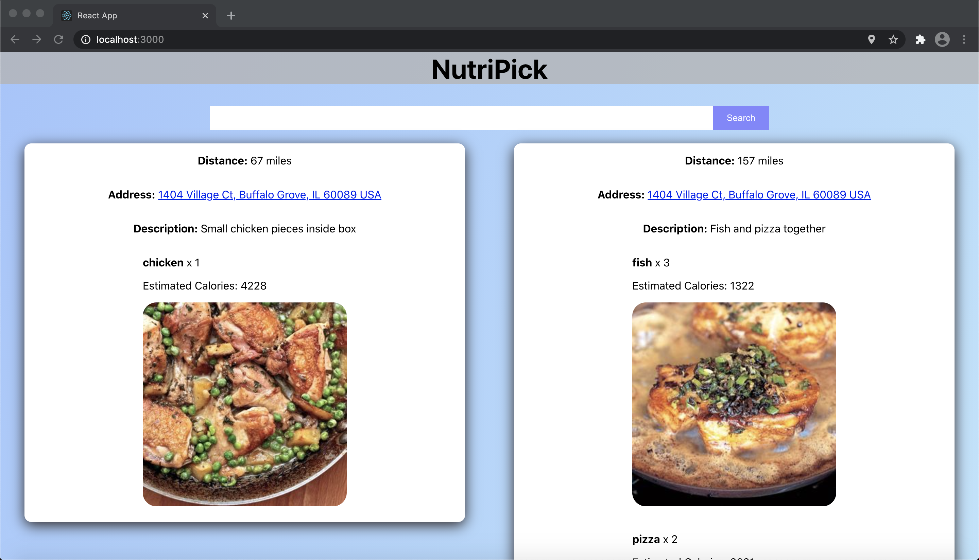Image resolution: width=979 pixels, height=560 pixels.
Task: Click the site info icon in address bar
Action: point(86,39)
